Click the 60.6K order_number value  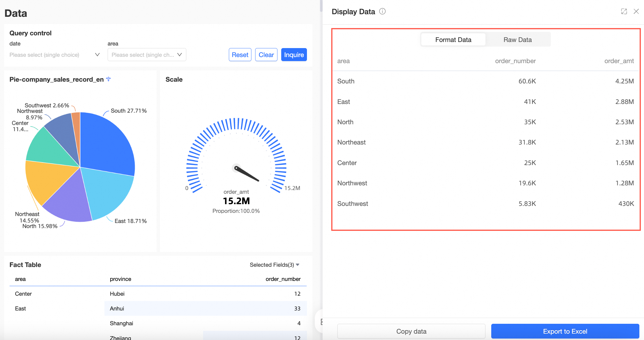click(x=527, y=81)
